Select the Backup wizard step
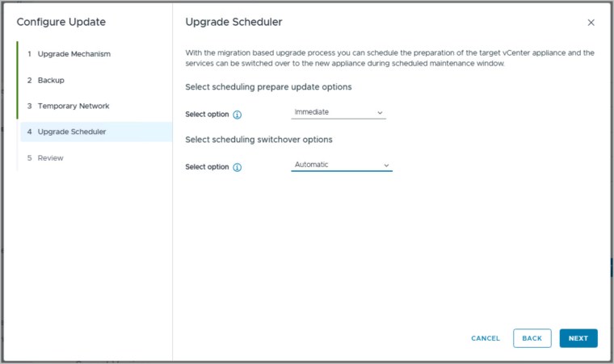Screen dimensions: 614x364 pos(51,80)
